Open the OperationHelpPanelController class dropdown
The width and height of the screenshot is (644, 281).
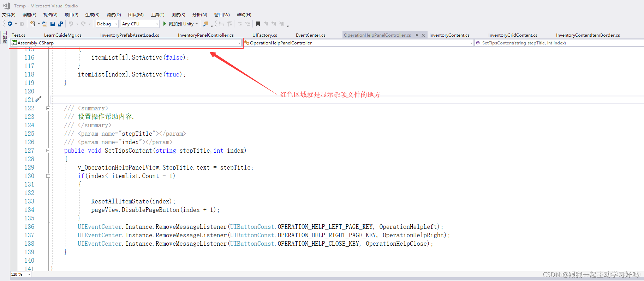358,43
